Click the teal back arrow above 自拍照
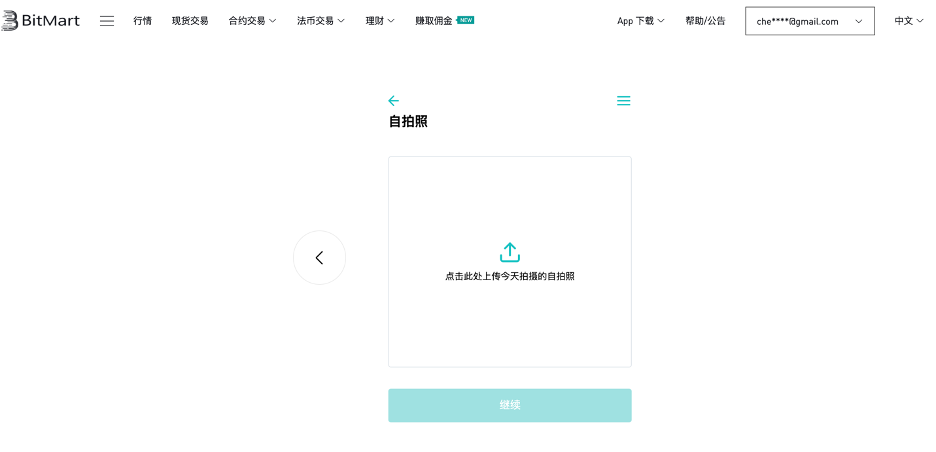 (x=393, y=101)
